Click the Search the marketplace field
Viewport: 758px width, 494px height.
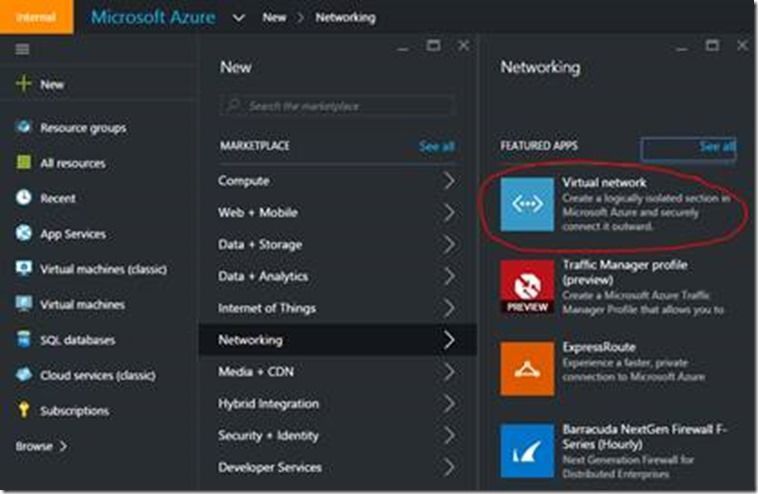click(336, 105)
